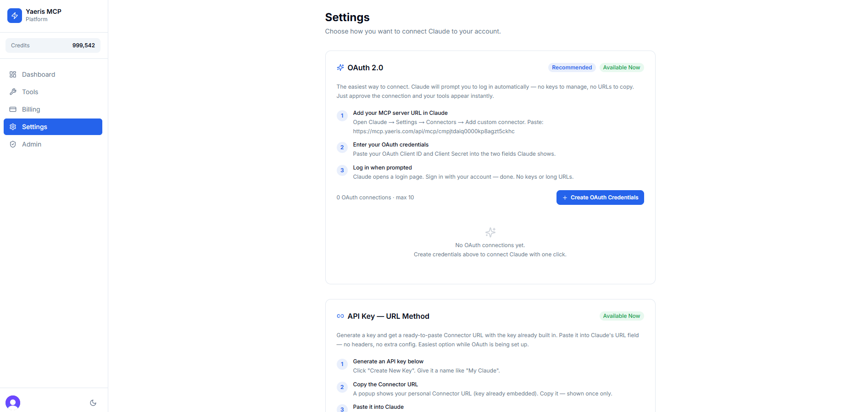
Task: Click the API Key link icon
Action: pos(340,316)
